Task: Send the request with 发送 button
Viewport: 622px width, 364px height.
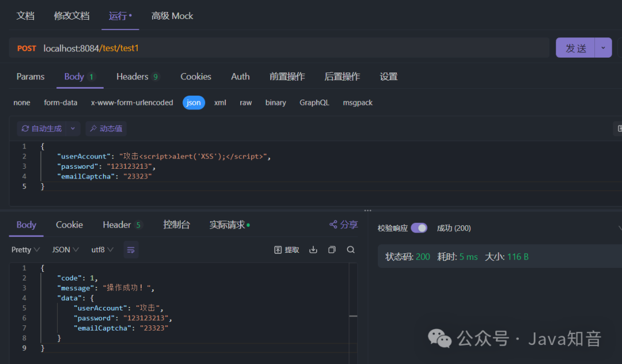Action: 575,48
